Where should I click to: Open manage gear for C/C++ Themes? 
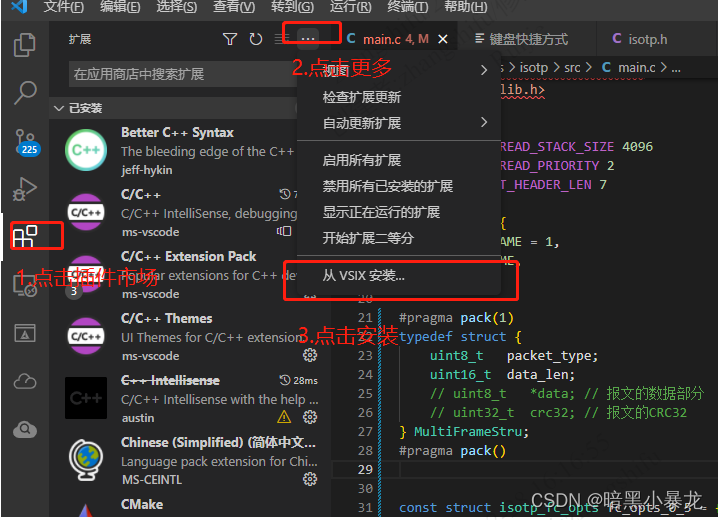pos(310,355)
